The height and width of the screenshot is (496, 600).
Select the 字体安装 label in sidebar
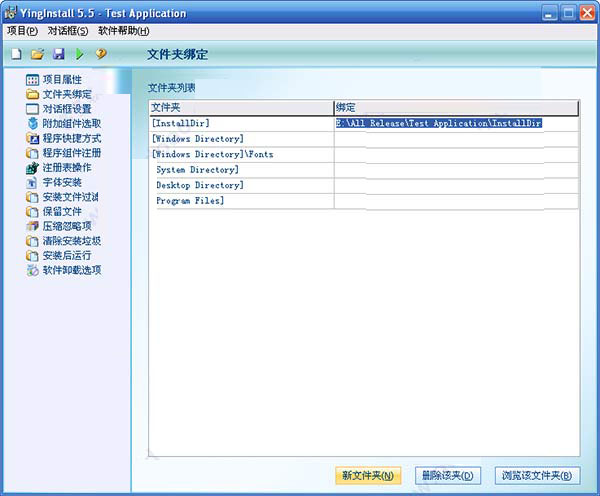tap(62, 183)
